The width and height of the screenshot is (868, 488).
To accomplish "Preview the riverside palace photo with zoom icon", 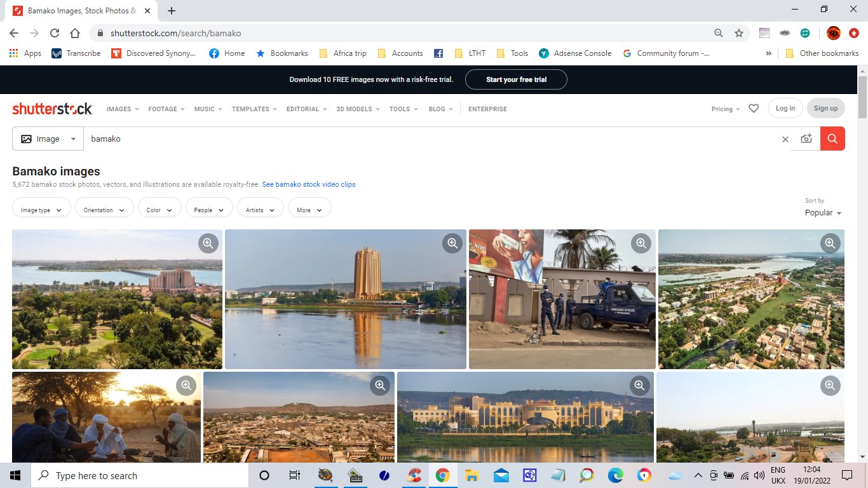I will (x=639, y=385).
